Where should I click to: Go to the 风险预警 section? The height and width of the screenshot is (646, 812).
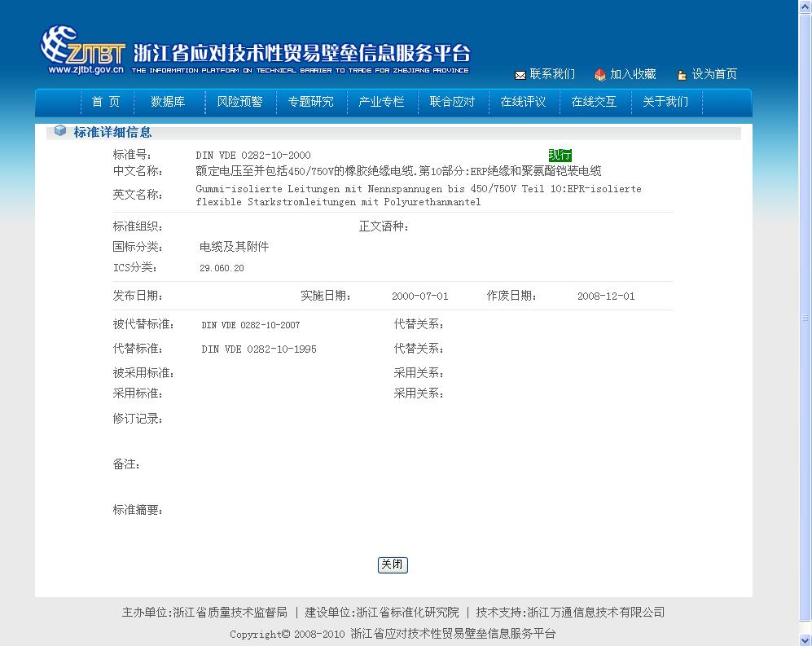click(239, 102)
